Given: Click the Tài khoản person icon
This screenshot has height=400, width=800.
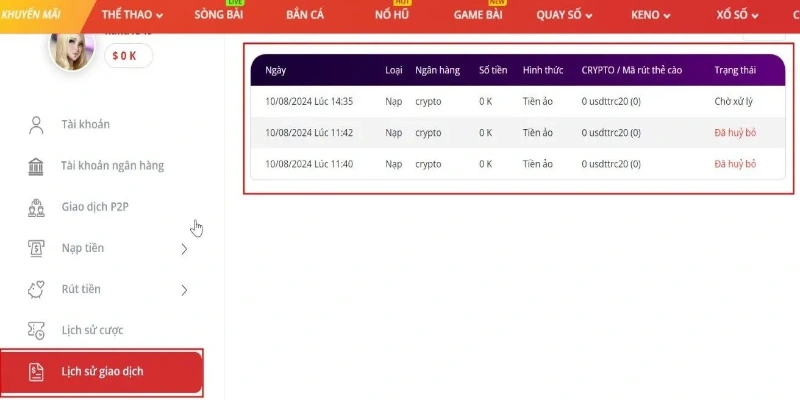Looking at the screenshot, I should coord(37,125).
